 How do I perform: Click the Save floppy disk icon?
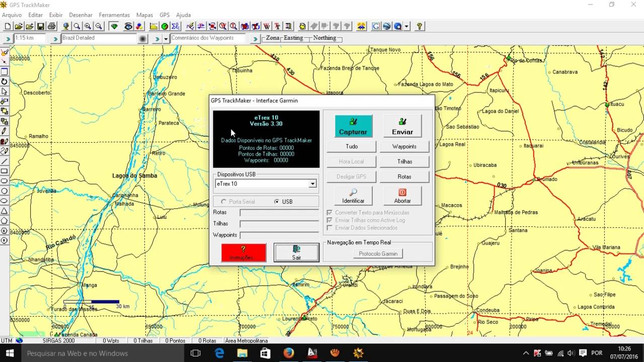(41, 26)
